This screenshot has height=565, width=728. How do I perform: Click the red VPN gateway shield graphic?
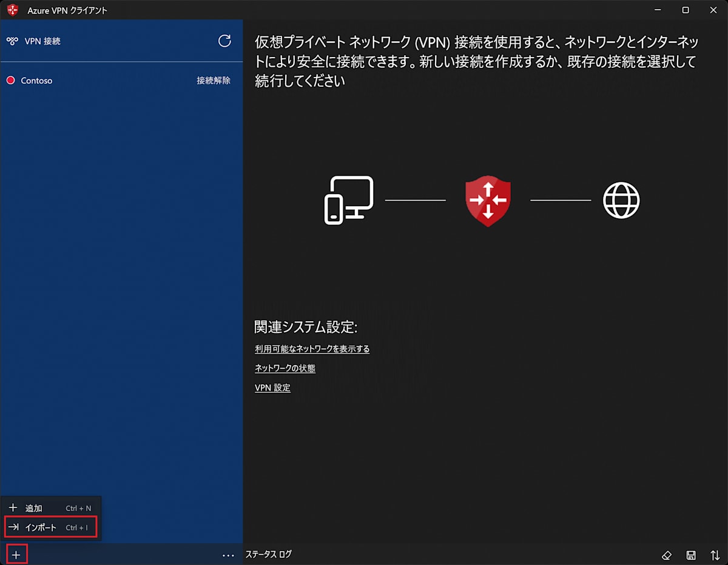tap(488, 201)
